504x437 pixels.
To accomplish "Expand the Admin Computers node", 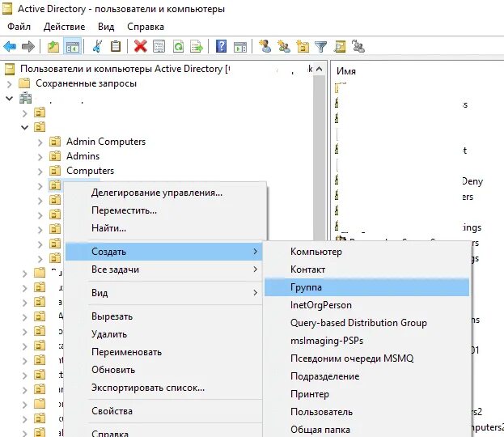I will tap(40, 142).
